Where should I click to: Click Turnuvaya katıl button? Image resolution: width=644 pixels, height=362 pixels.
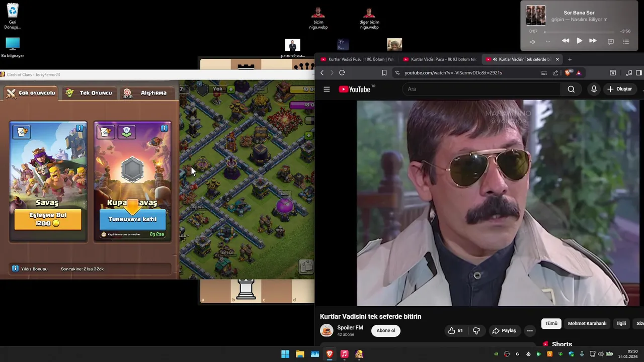pyautogui.click(x=132, y=219)
